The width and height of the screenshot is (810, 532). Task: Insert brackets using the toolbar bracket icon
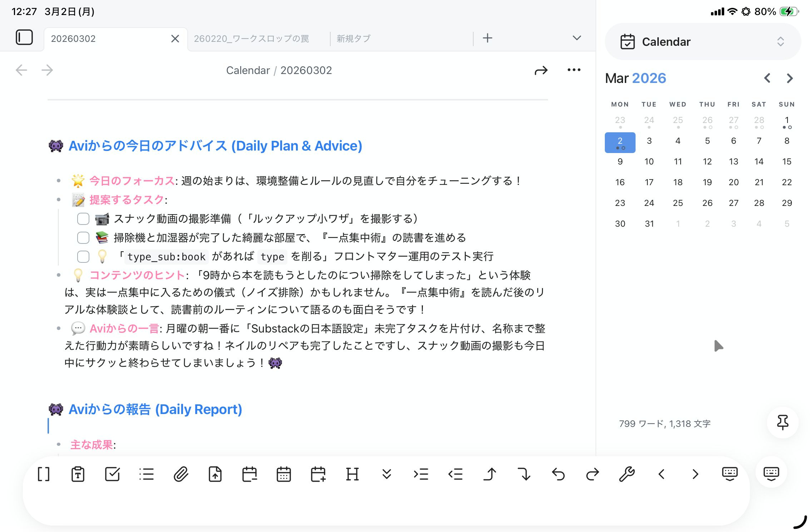point(44,474)
